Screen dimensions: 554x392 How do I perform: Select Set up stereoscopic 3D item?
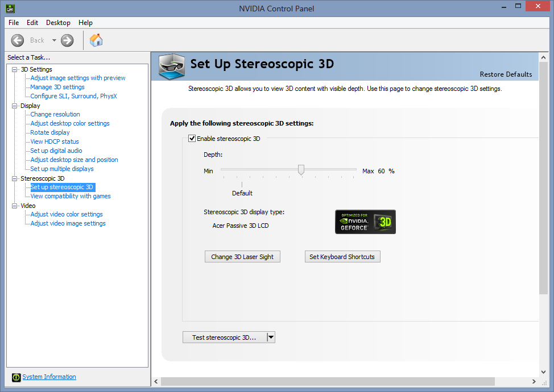(x=62, y=187)
